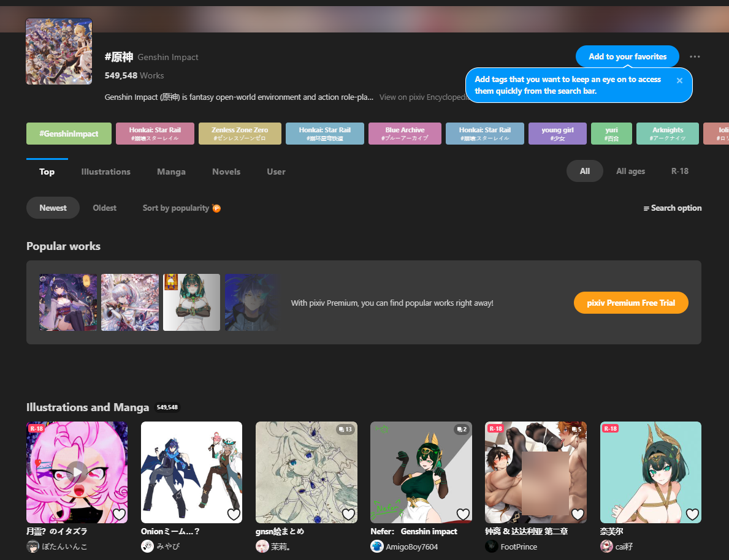Select the young girl tag chip
This screenshot has width=729, height=560.
point(557,134)
